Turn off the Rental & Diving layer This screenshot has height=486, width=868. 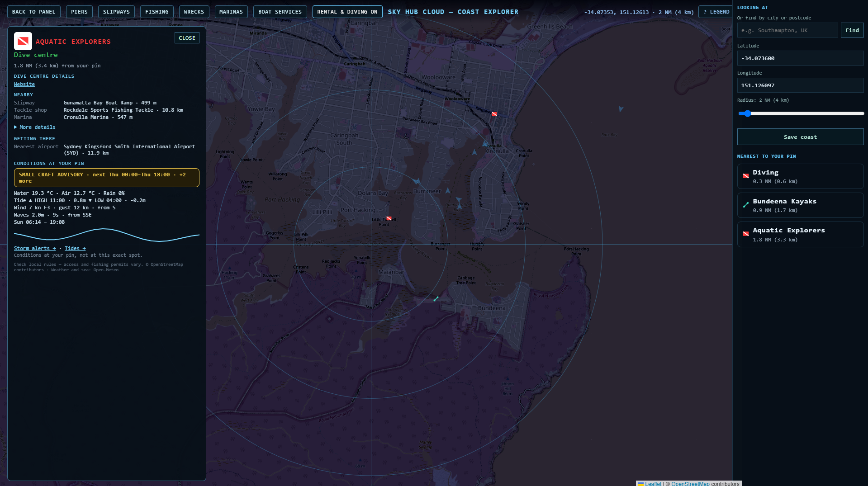[347, 12]
